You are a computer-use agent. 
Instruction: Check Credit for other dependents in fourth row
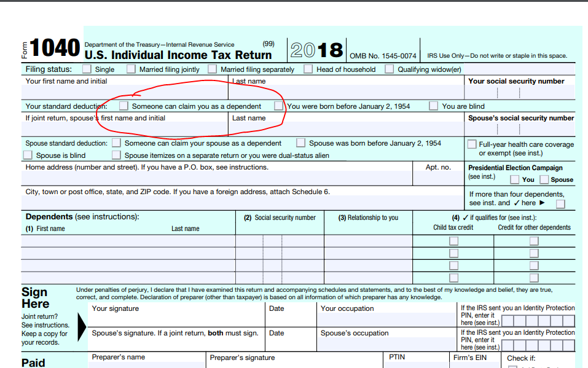pos(534,278)
